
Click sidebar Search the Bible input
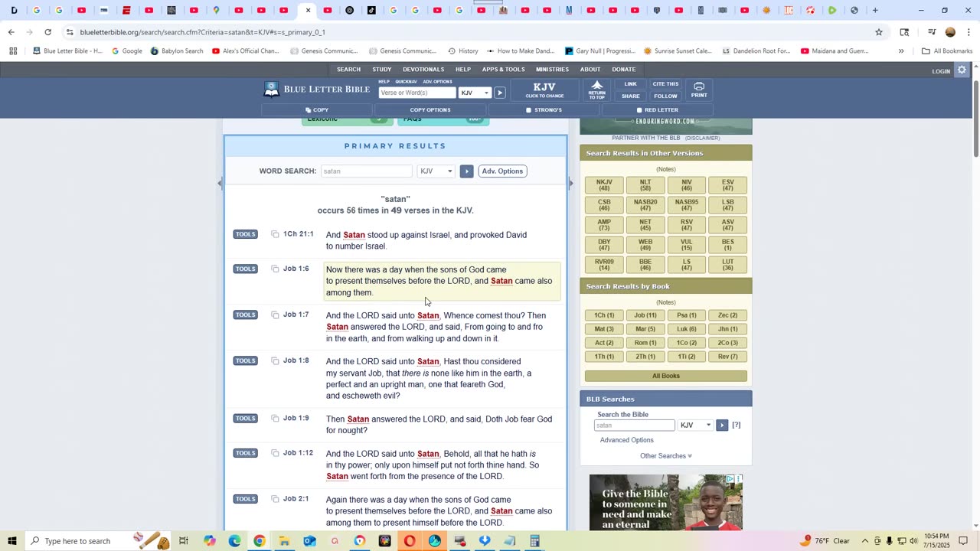(635, 425)
